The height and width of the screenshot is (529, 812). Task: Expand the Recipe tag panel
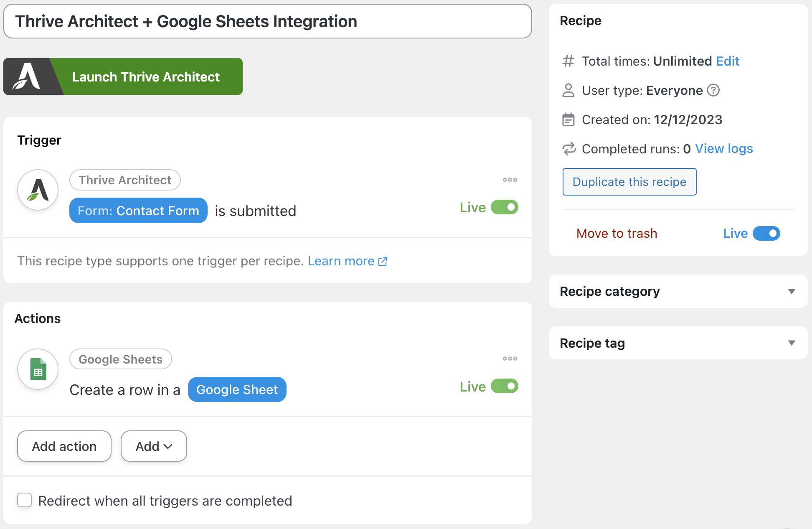[x=791, y=343]
